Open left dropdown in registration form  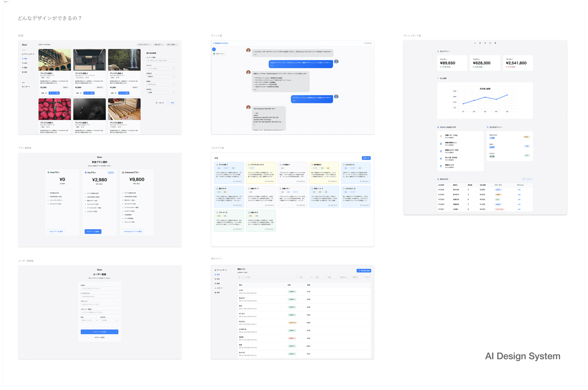pyautogui.click(x=90, y=320)
